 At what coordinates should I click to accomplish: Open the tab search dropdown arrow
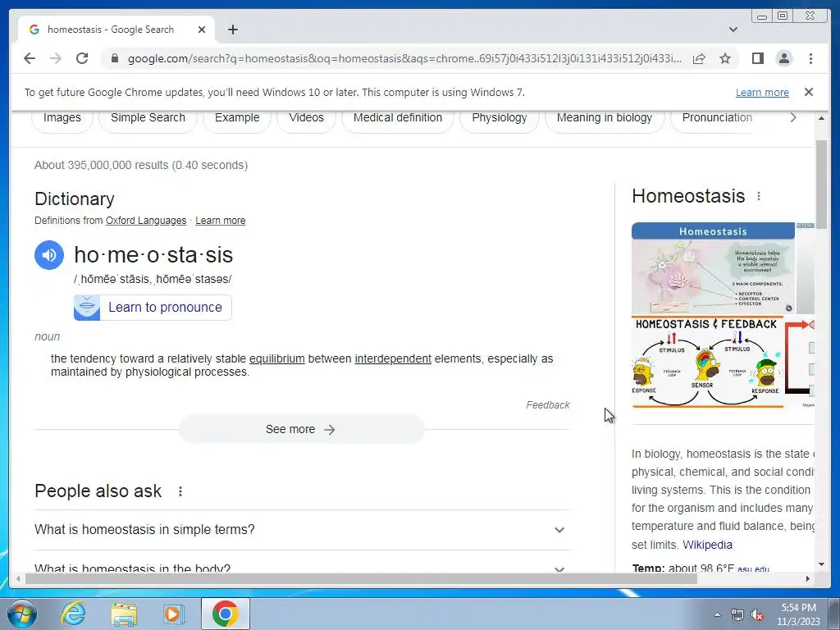click(733, 30)
